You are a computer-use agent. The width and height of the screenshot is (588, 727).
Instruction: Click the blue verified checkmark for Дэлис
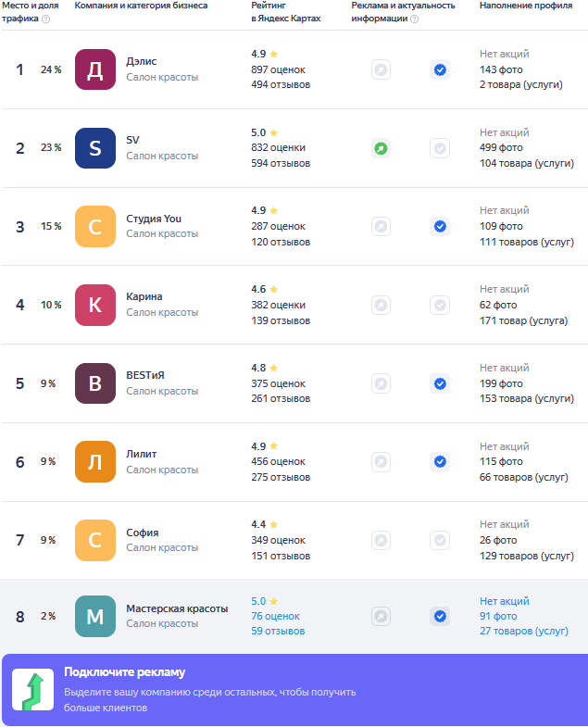(440, 70)
